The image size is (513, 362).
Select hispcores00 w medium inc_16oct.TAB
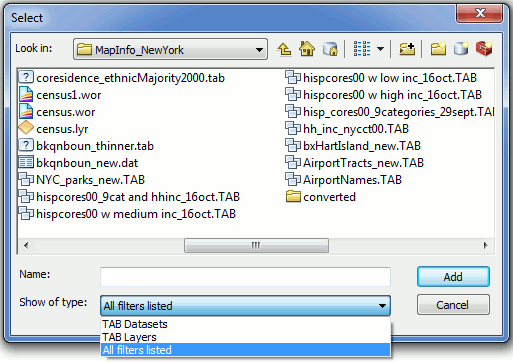coord(127,214)
